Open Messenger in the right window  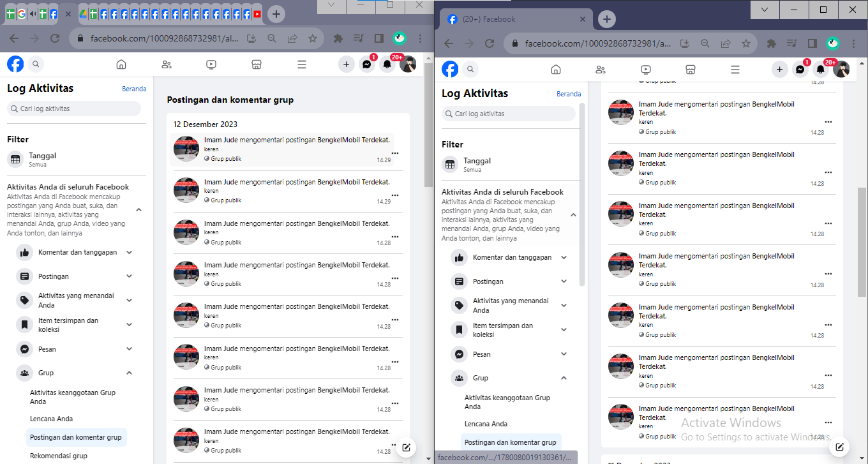point(800,69)
